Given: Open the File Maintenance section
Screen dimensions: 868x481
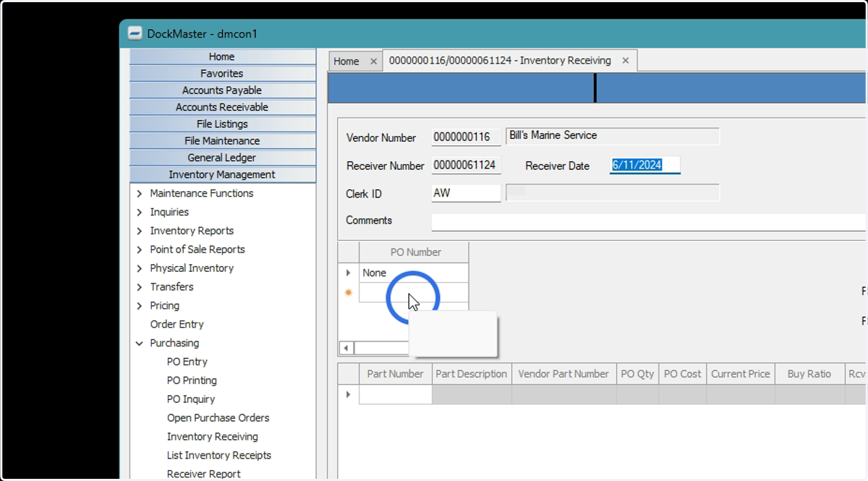Looking at the screenshot, I should pos(222,141).
